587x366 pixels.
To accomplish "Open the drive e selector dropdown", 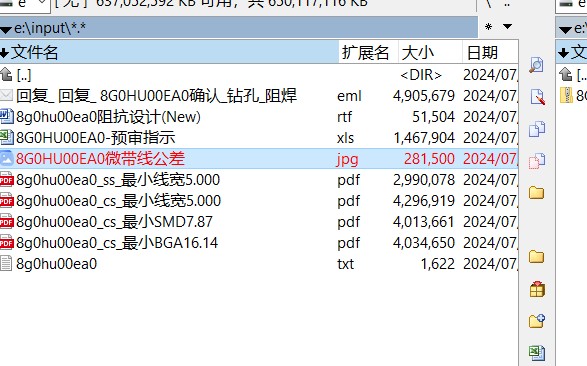I will [42, 3].
